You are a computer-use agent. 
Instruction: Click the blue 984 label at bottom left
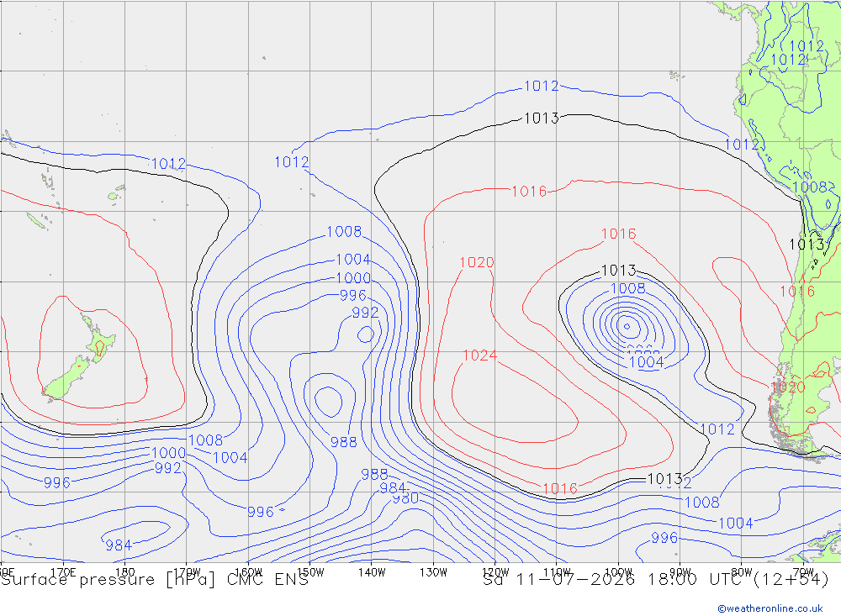119,545
